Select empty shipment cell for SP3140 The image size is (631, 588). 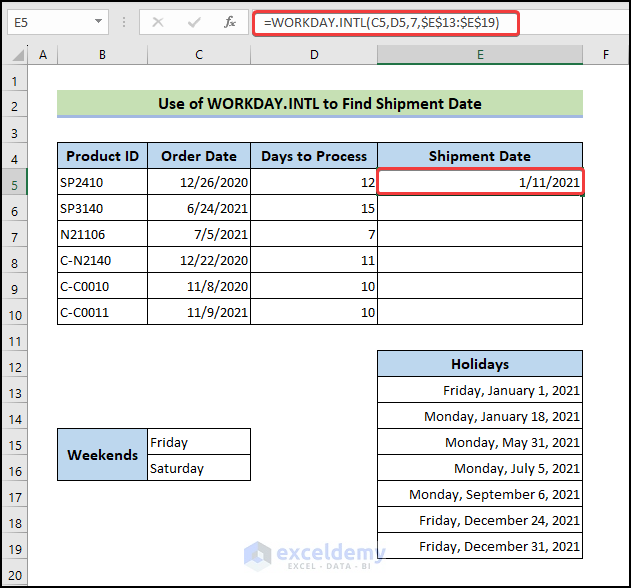click(x=480, y=208)
